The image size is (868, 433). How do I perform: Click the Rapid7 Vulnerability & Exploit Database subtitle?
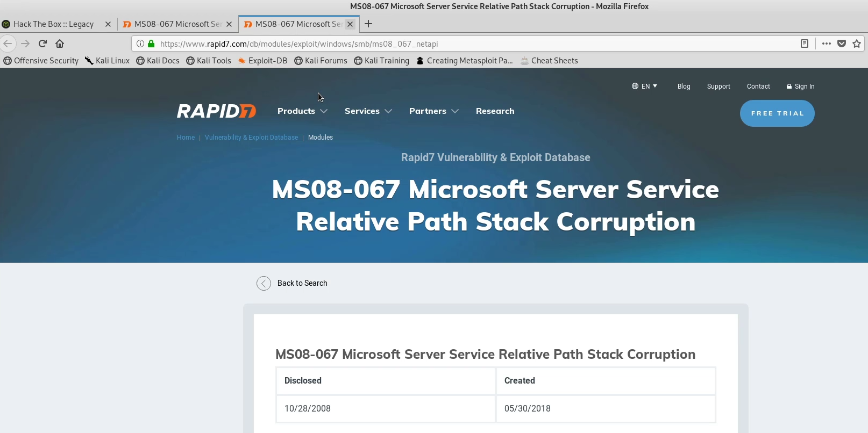tap(495, 157)
